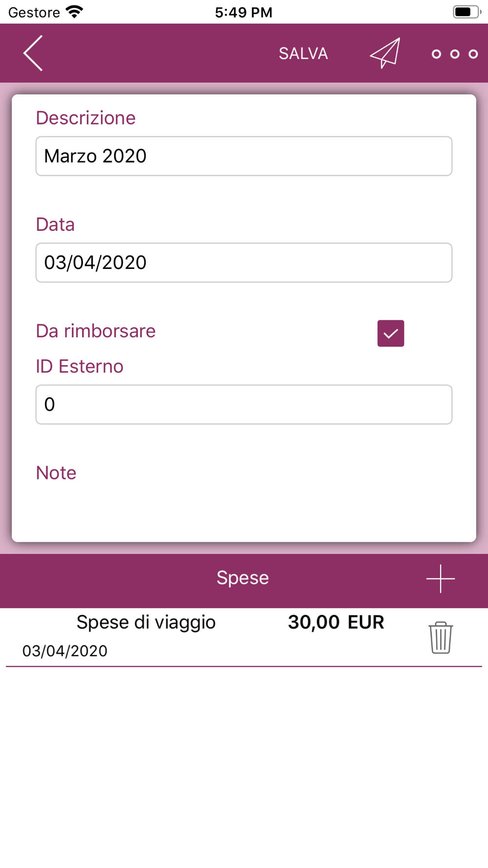The image size is (488, 868).
Task: Tap the empty Note text area
Action: click(244, 510)
